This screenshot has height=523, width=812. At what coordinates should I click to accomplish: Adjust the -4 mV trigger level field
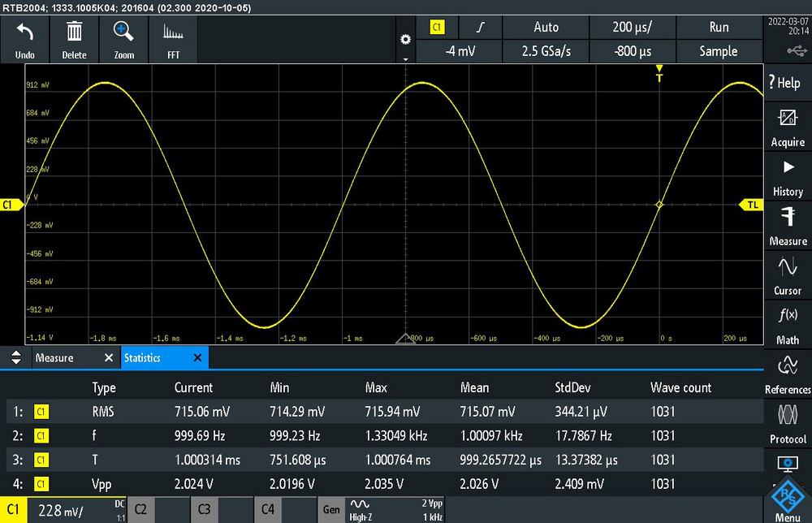460,50
